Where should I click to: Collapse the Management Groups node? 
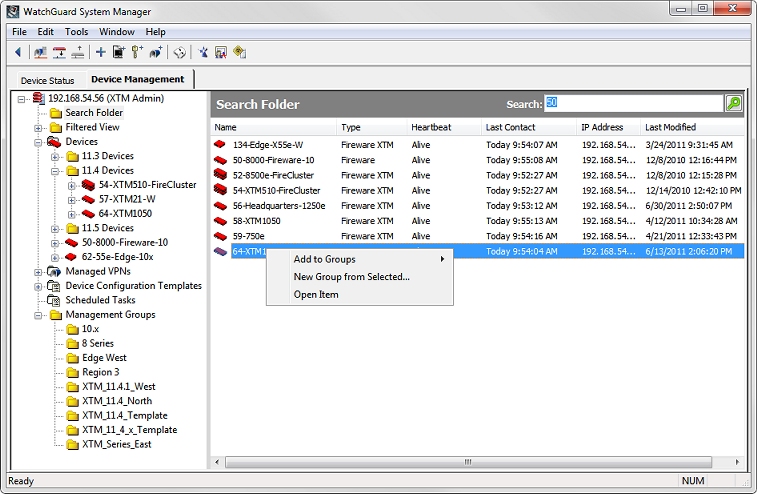coord(39,315)
